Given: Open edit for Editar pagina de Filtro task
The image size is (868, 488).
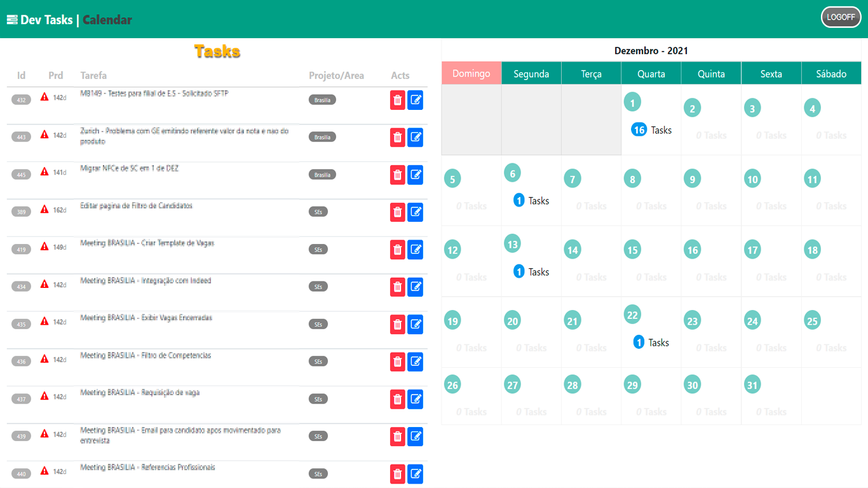Looking at the screenshot, I should (x=415, y=212).
